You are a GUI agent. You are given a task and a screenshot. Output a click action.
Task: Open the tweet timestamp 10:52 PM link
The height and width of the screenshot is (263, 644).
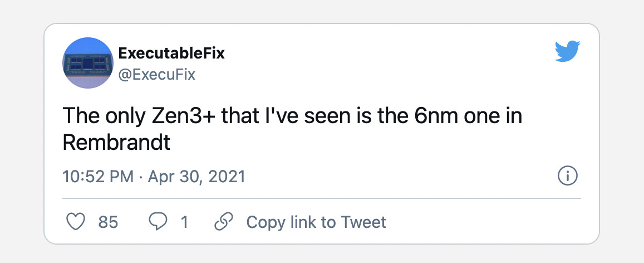pyautogui.click(x=98, y=177)
